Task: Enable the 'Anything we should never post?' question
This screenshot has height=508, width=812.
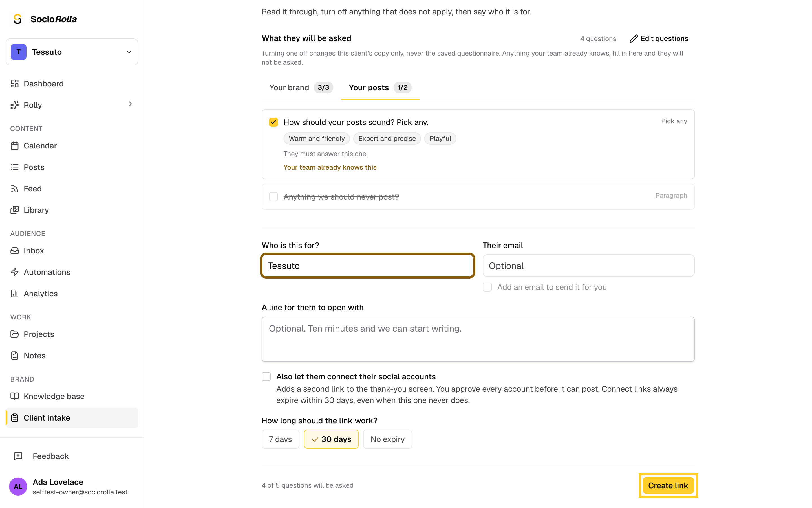Action: (273, 197)
